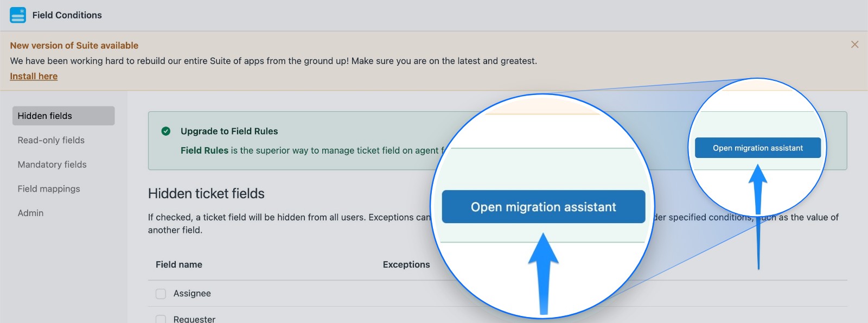Click the New version of Suite available heading

[74, 46]
